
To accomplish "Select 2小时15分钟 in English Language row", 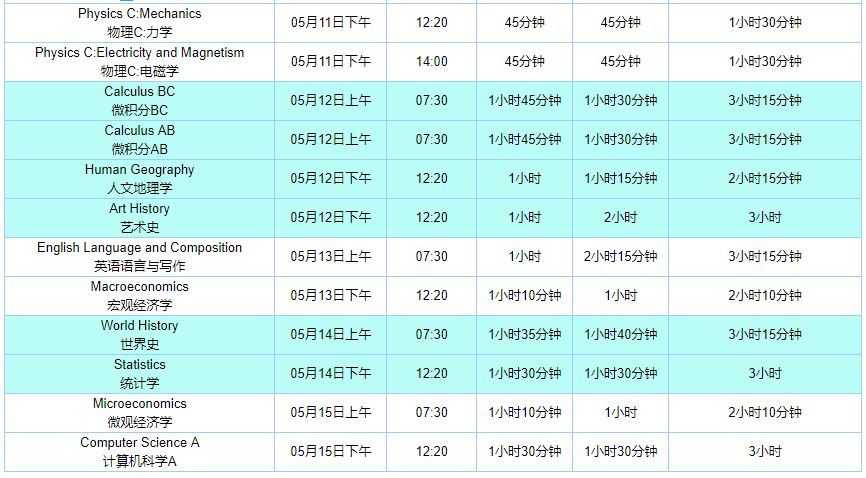I will pyautogui.click(x=620, y=257).
